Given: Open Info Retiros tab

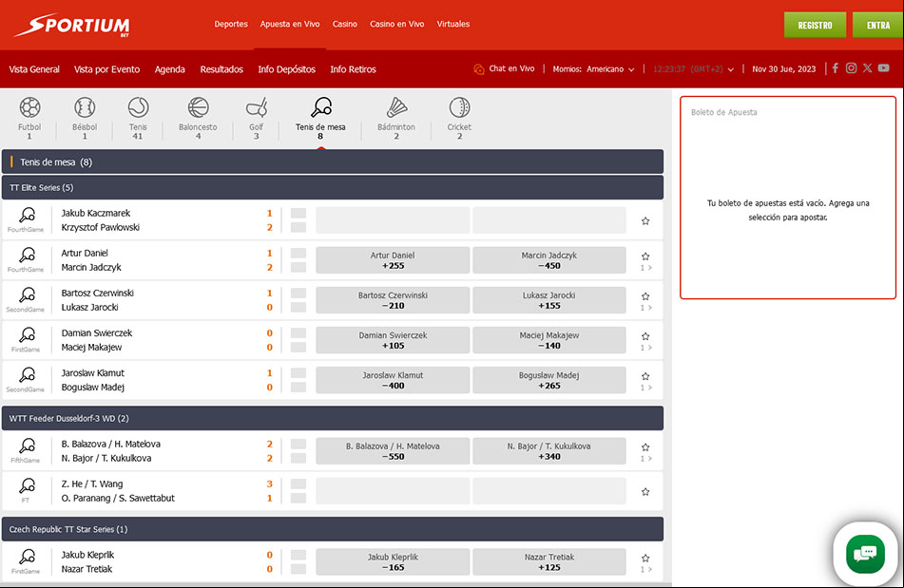Looking at the screenshot, I should pos(353,69).
